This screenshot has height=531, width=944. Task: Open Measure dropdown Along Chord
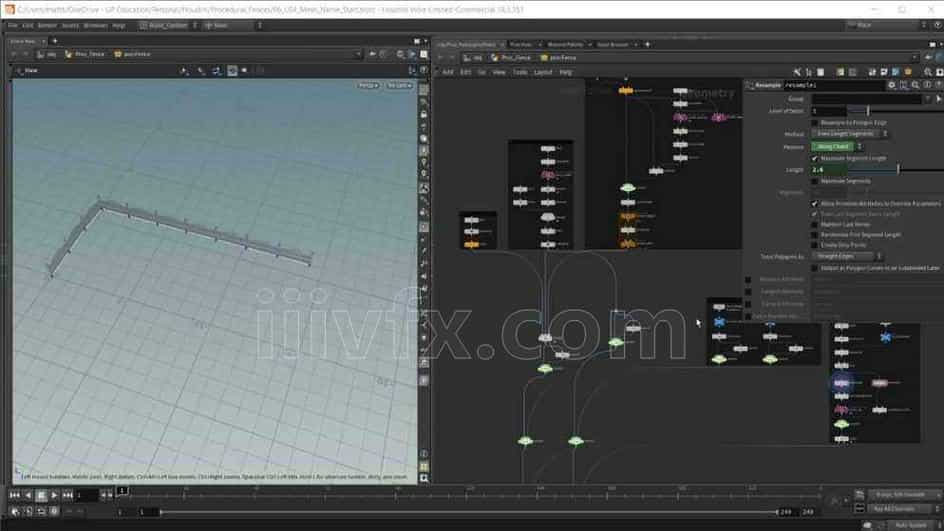[836, 146]
